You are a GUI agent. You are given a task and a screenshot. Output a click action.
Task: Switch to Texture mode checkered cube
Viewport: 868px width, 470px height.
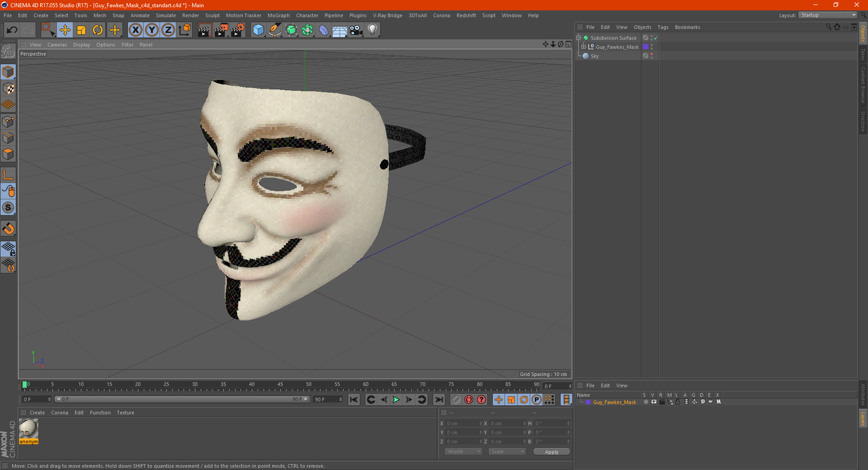point(8,89)
